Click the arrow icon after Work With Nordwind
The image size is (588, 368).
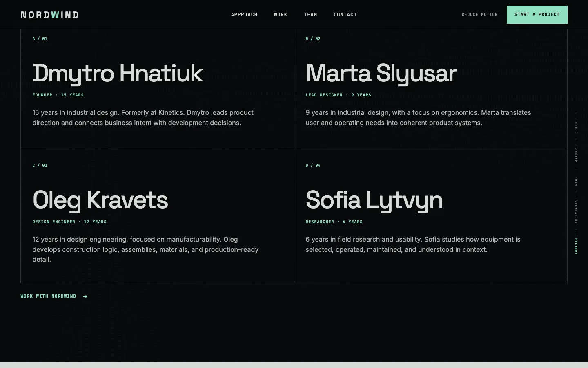click(x=85, y=296)
